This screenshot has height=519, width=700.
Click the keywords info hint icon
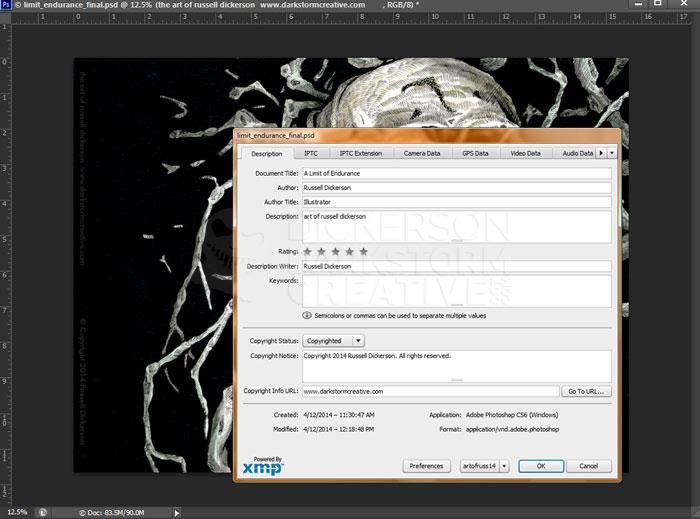(x=307, y=316)
